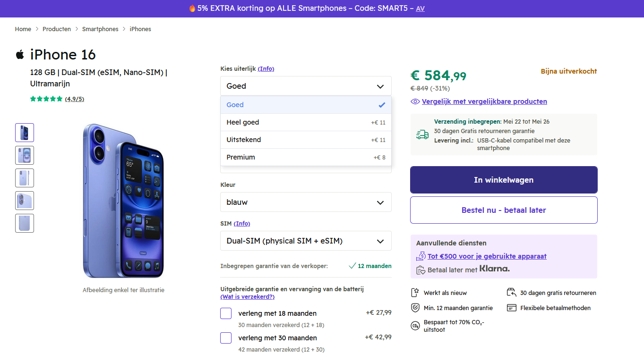Click the delivery truck shipping icon
The width and height of the screenshot is (644, 362).
coord(422,135)
